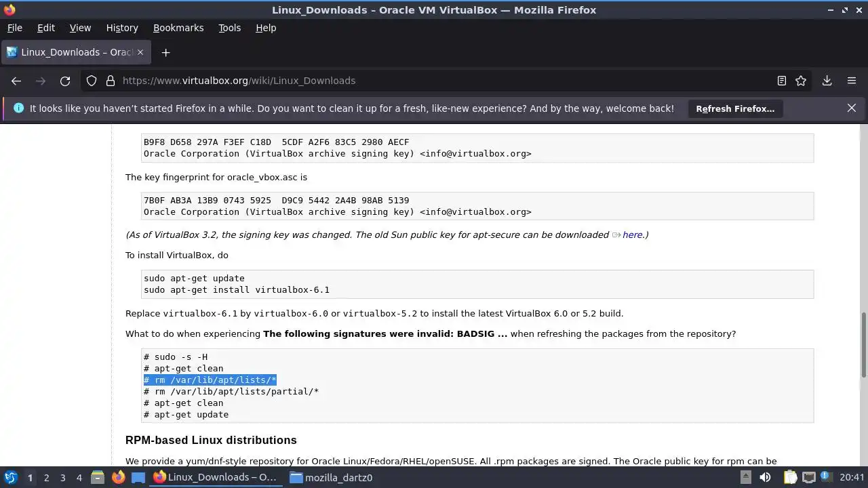Open a new tab with plus button

click(x=165, y=52)
